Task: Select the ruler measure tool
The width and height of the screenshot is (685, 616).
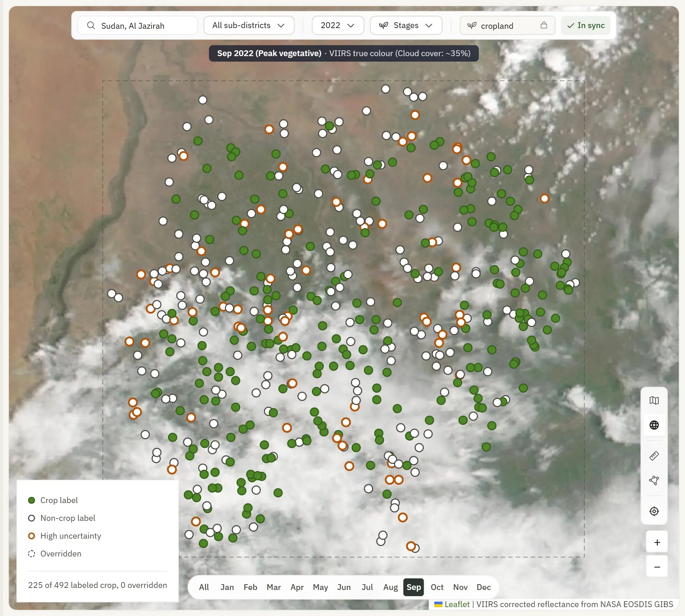Action: pos(654,456)
